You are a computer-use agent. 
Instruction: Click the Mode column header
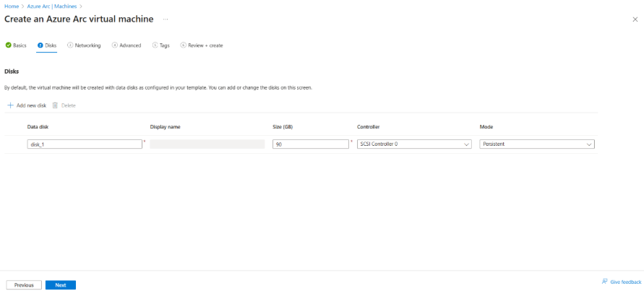click(x=486, y=127)
